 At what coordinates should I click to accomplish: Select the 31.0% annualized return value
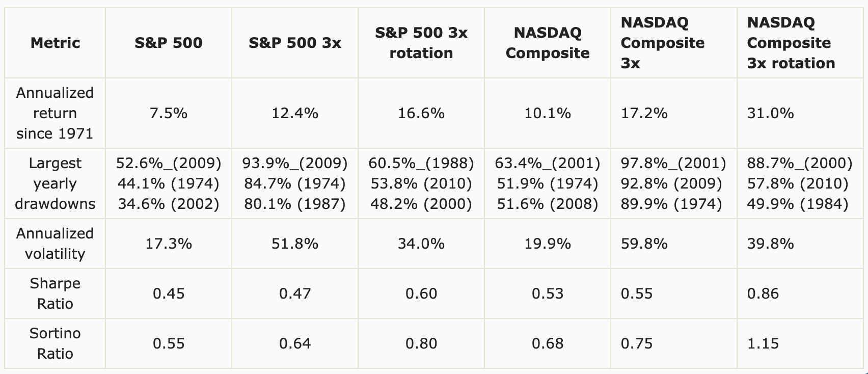pyautogui.click(x=770, y=113)
